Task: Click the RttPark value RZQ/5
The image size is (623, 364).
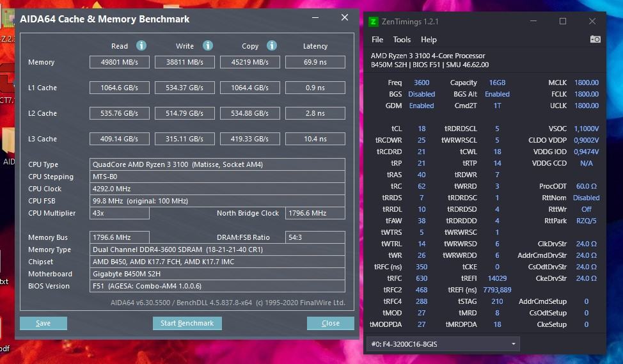Action: [x=586, y=221]
